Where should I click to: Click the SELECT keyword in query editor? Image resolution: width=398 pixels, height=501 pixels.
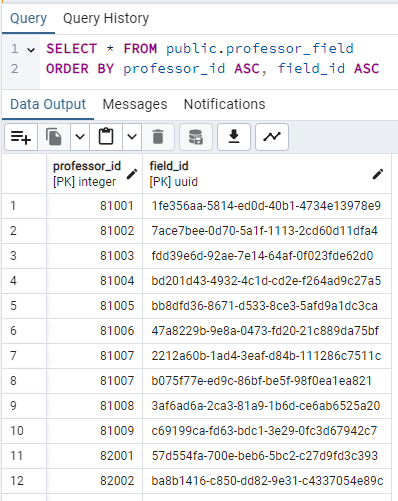point(71,49)
